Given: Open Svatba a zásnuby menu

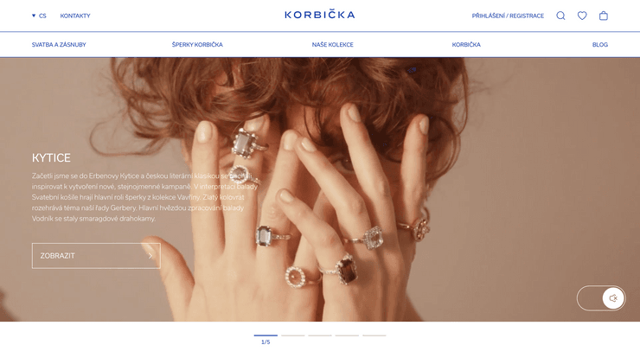Looking at the screenshot, I should click(59, 44).
